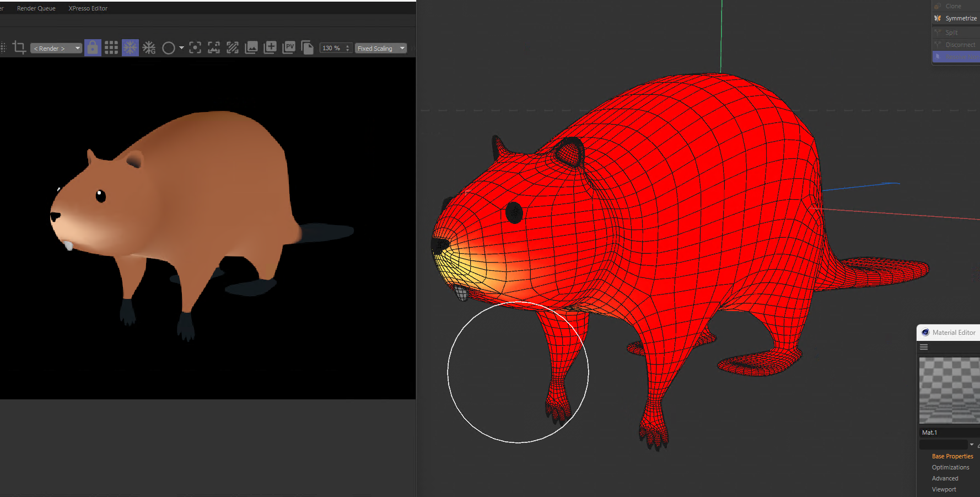Switch to the XPresso Editor tab

point(88,8)
